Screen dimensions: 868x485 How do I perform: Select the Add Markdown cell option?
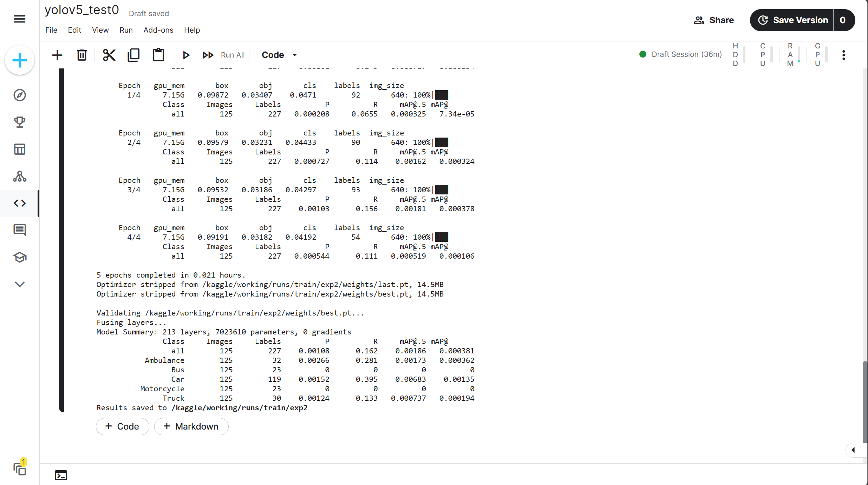tap(191, 426)
